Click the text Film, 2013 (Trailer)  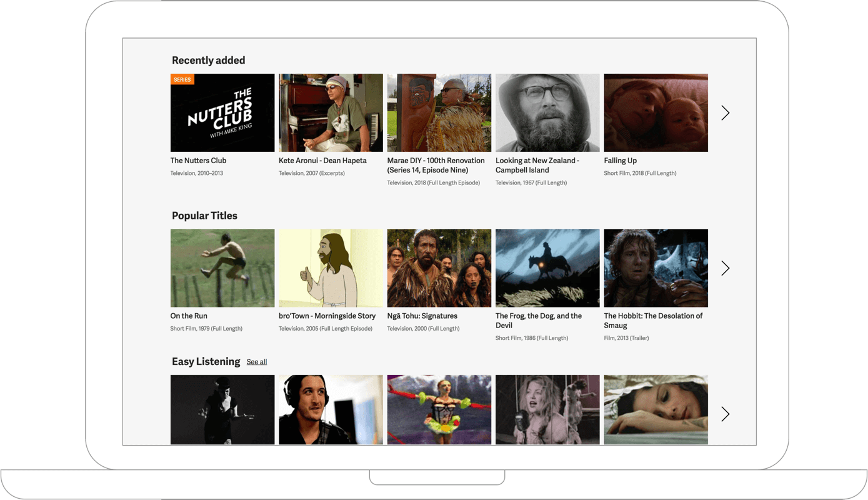tap(626, 338)
